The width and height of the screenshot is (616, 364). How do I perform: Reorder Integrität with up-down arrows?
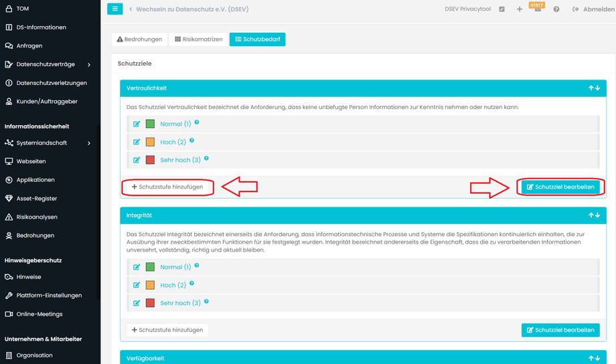594,215
